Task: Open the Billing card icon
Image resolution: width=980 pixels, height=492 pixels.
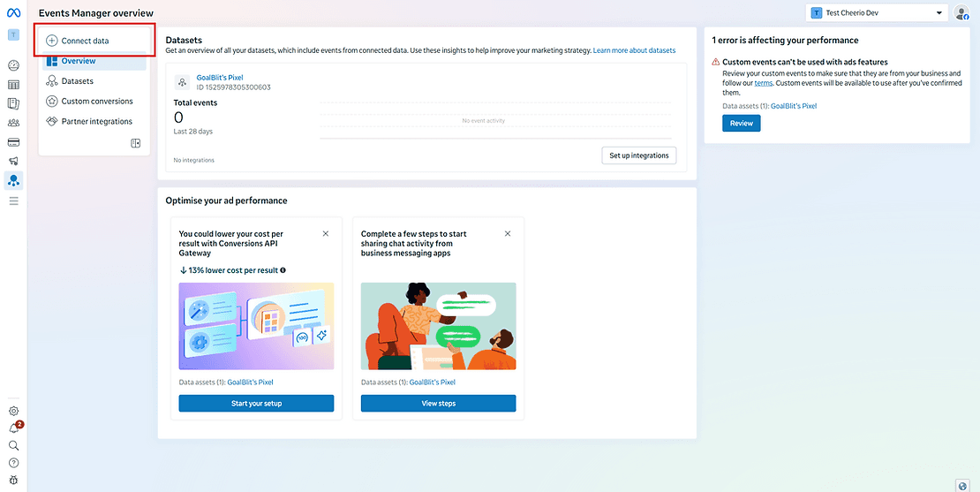Action: (13, 142)
